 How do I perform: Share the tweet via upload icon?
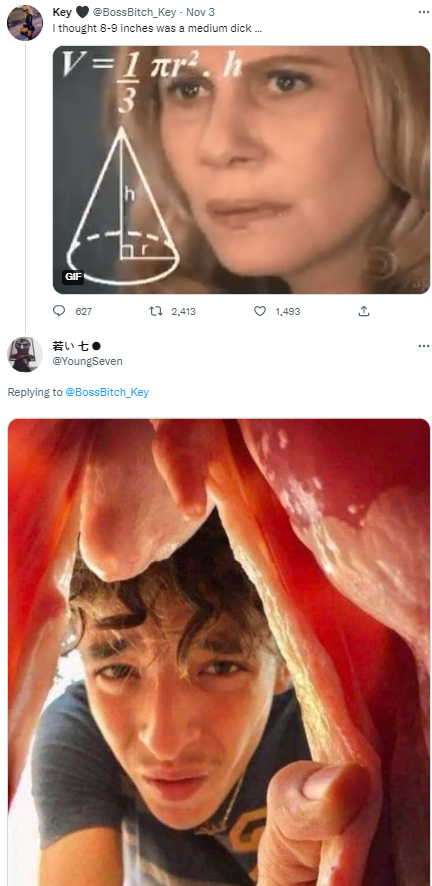[x=364, y=311]
